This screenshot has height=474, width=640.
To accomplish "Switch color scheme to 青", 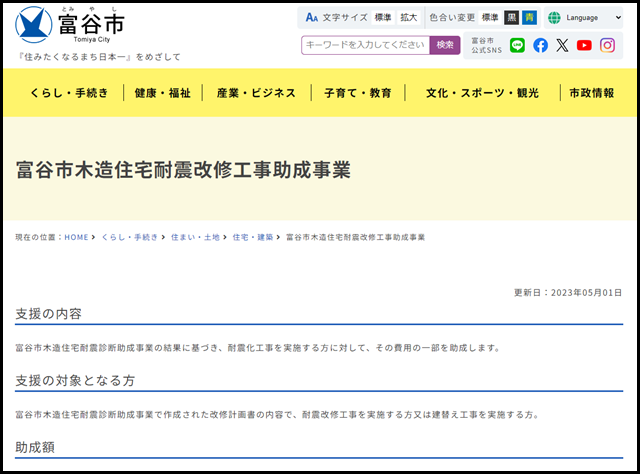I will [529, 18].
